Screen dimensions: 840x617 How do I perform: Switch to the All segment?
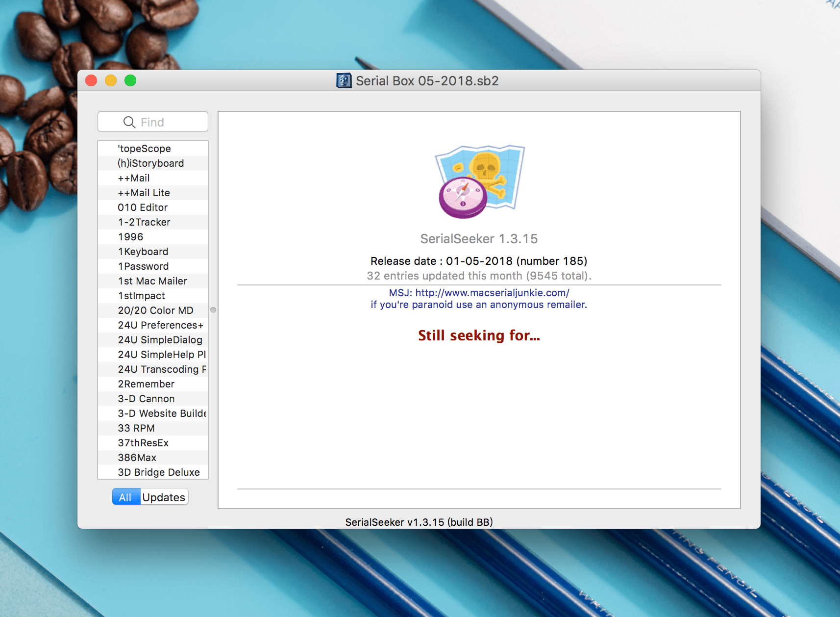(126, 497)
